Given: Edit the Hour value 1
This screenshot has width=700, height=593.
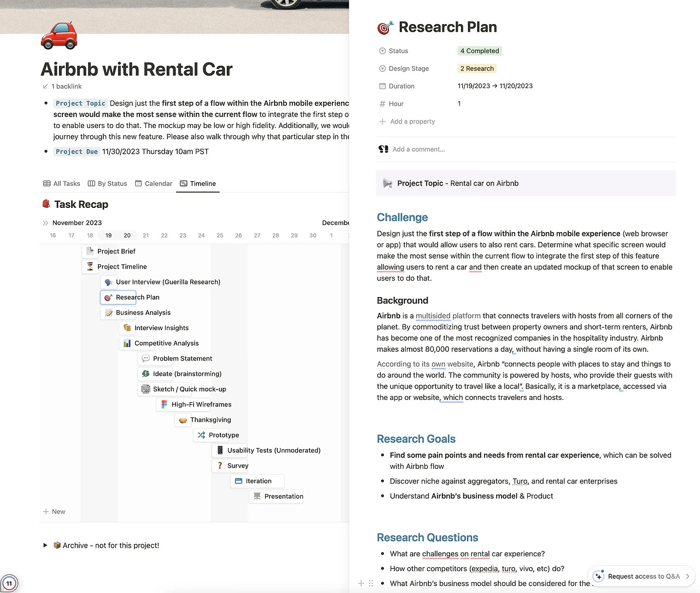Looking at the screenshot, I should tap(459, 103).
